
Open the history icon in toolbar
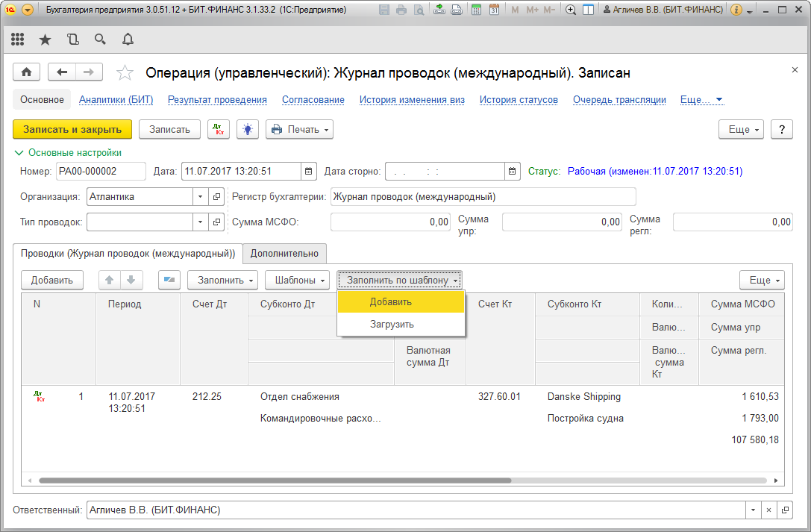click(72, 40)
